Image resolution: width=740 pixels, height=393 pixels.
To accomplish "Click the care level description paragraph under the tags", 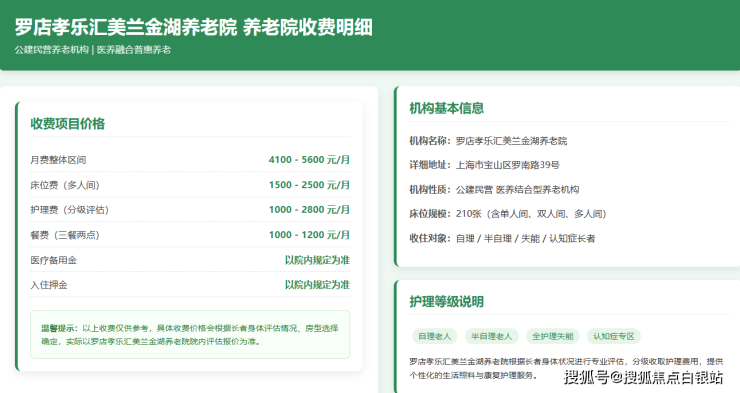I will (566, 368).
